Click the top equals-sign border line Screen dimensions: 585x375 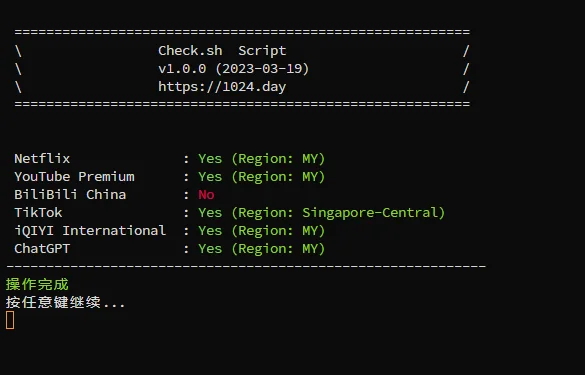[242, 32]
